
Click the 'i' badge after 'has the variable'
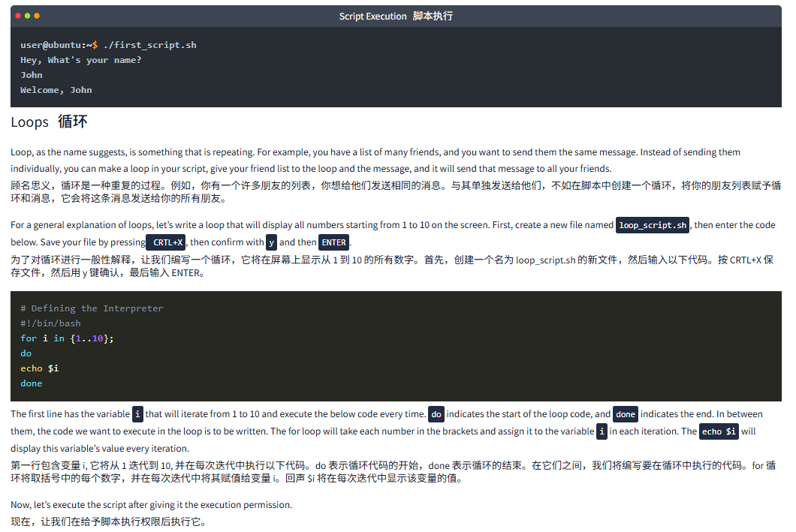coord(137,414)
